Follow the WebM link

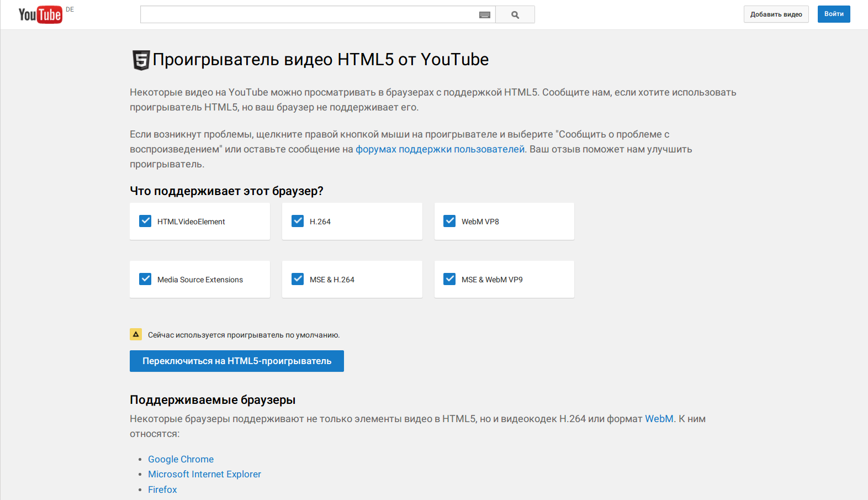point(659,419)
